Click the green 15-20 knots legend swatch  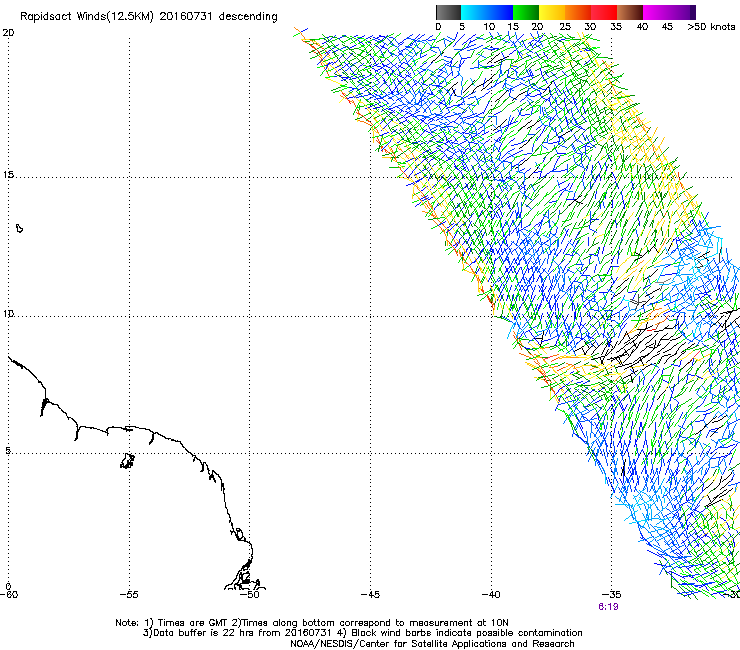tap(526, 12)
